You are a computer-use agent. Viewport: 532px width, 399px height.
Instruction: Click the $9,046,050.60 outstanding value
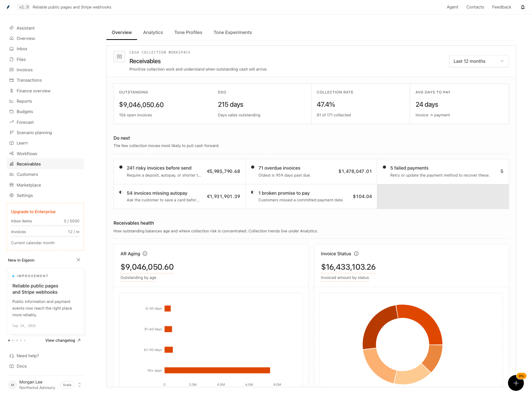click(141, 105)
